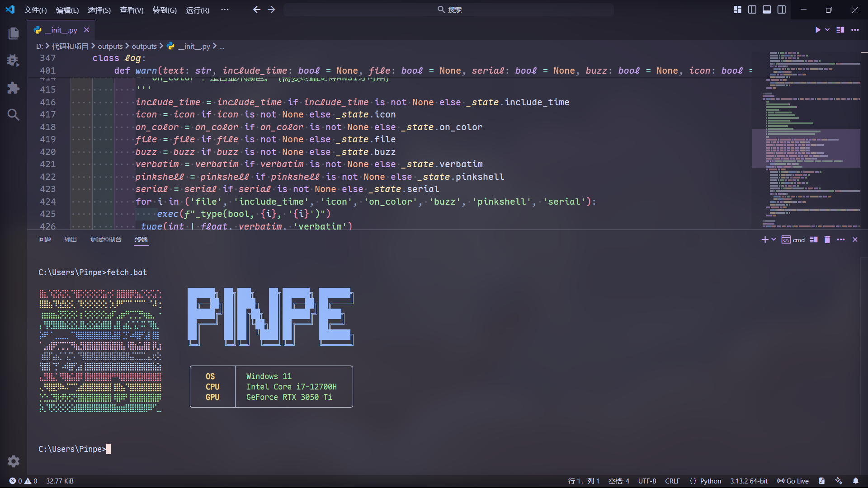The width and height of the screenshot is (868, 488).
Task: Open the Explorer view in activity bar
Action: point(14,33)
